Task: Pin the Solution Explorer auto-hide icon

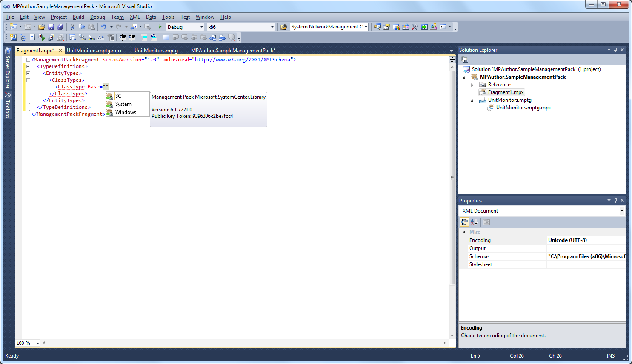Action: point(615,50)
